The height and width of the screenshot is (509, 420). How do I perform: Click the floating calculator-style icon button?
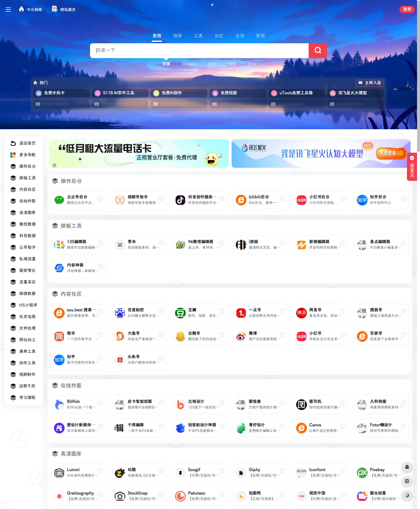coord(407,481)
